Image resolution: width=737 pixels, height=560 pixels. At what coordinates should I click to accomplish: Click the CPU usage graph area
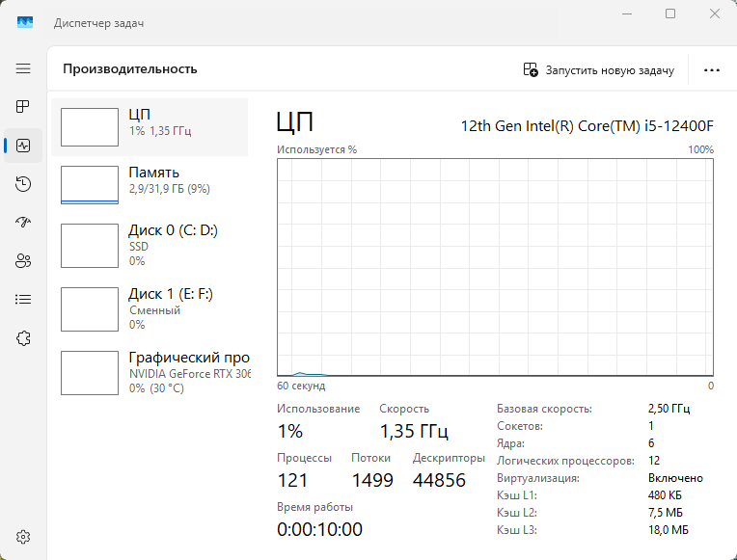495,267
